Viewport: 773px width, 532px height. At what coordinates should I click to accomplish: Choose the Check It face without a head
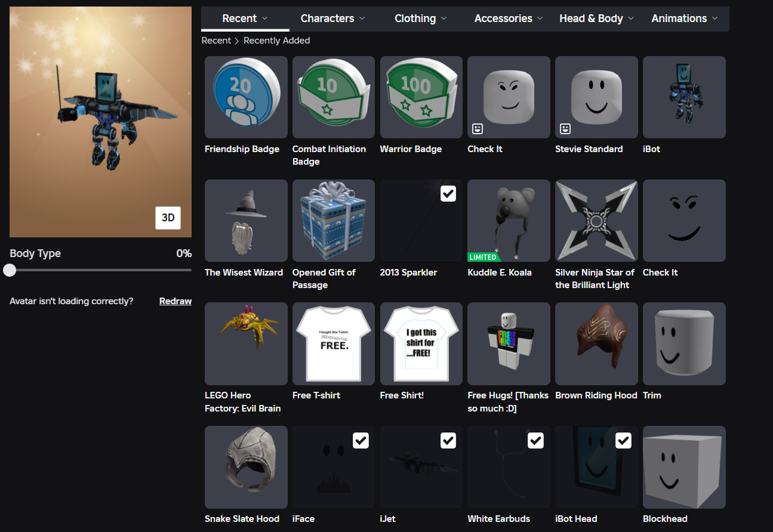pyautogui.click(x=684, y=221)
